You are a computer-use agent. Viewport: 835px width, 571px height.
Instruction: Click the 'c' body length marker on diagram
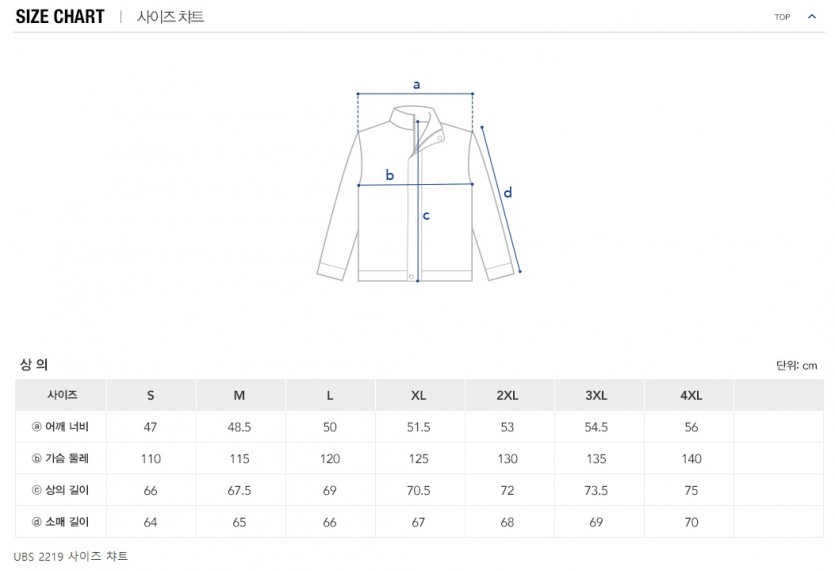click(426, 214)
